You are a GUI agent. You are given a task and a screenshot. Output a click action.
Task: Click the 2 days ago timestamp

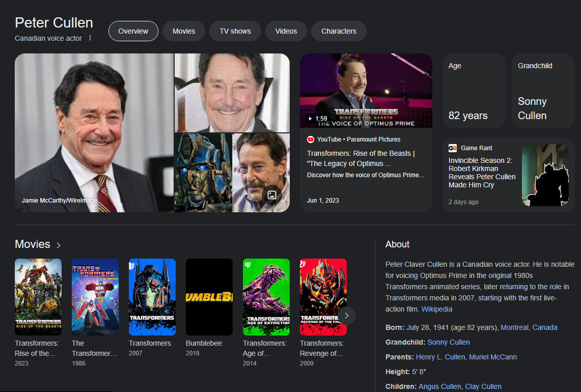click(463, 202)
